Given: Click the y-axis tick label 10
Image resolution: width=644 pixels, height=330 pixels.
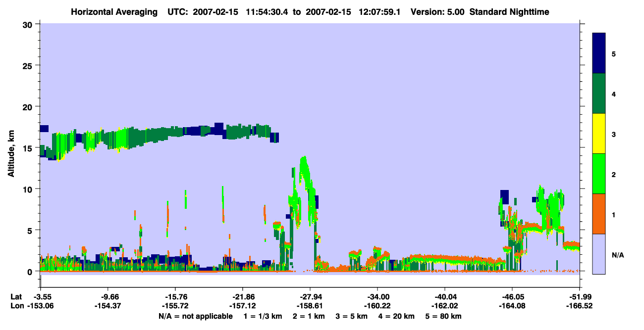Looking at the screenshot, I should [x=28, y=189].
